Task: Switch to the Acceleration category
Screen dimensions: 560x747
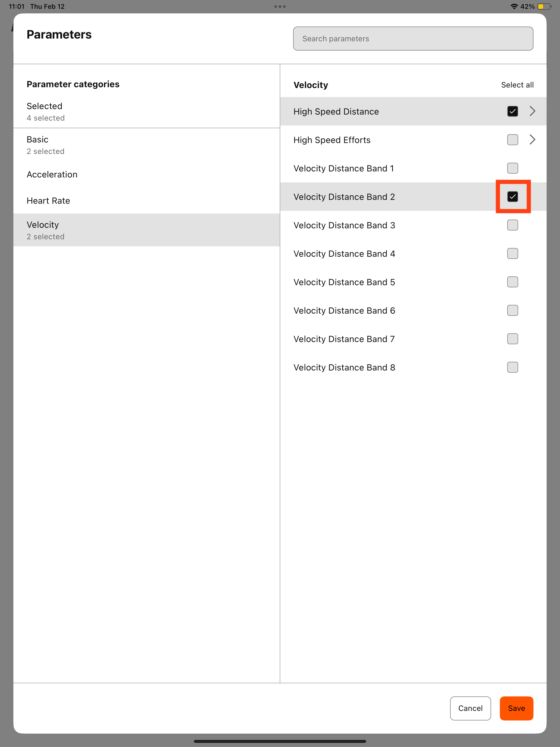Action: (147, 174)
